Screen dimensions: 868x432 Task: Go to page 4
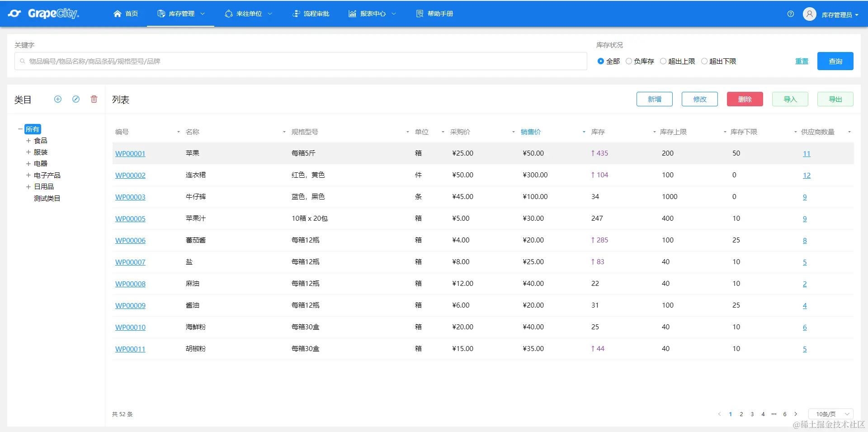(x=763, y=414)
